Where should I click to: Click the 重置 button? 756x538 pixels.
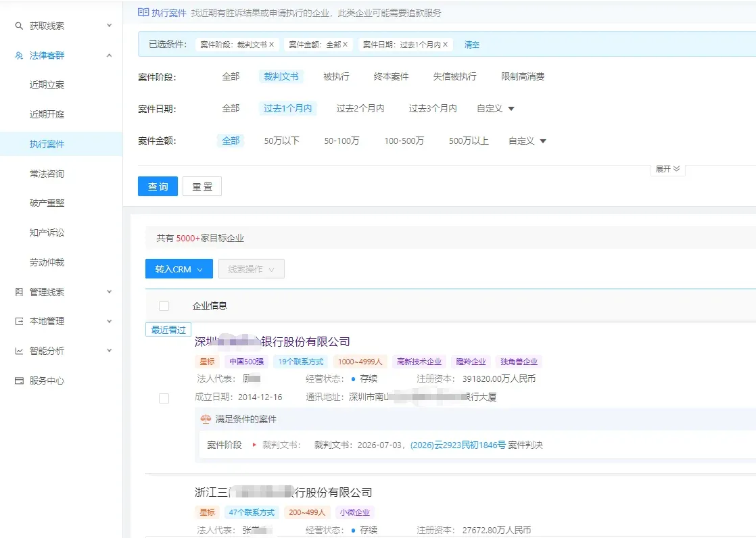tap(202, 186)
